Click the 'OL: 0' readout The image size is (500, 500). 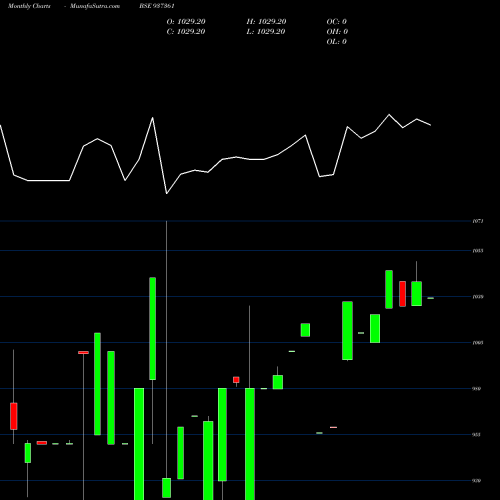point(337,42)
